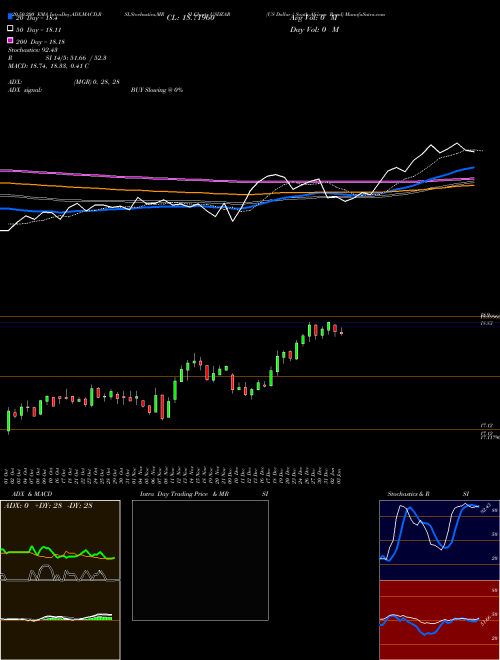Click the 'BUY Slowing @ 0%' signal text
This screenshot has width=500, height=660.
click(157, 90)
